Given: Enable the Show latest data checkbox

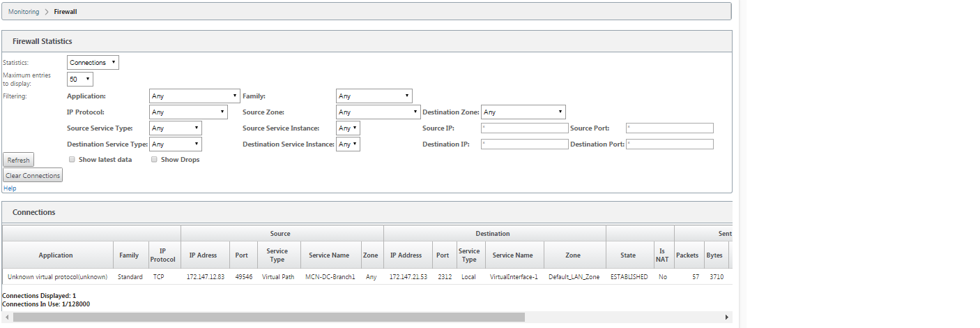Looking at the screenshot, I should (72, 160).
